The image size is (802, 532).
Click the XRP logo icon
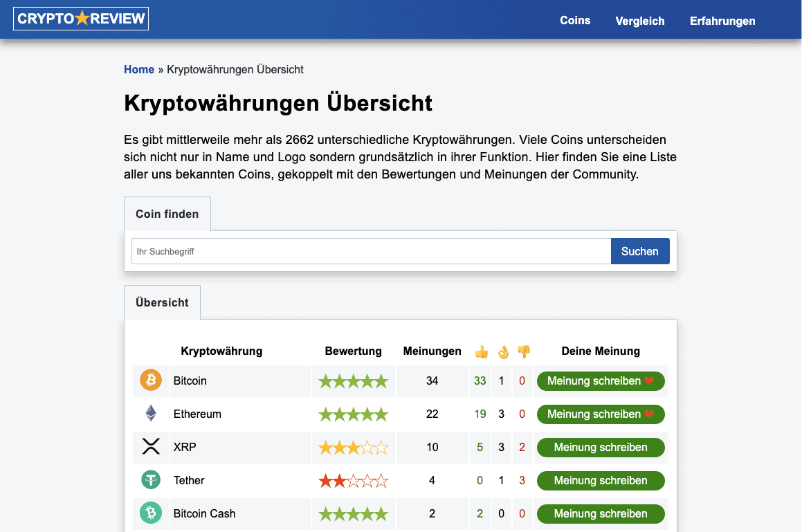click(x=151, y=447)
